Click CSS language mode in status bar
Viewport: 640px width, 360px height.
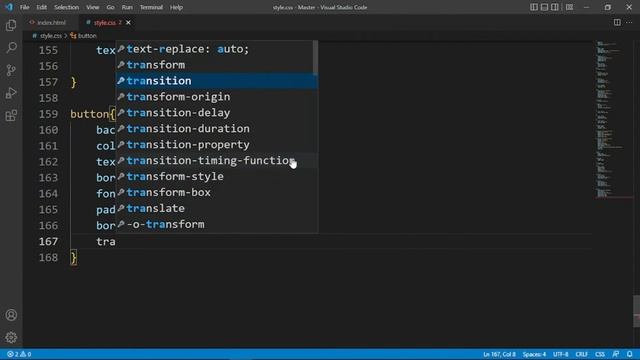[600, 354]
